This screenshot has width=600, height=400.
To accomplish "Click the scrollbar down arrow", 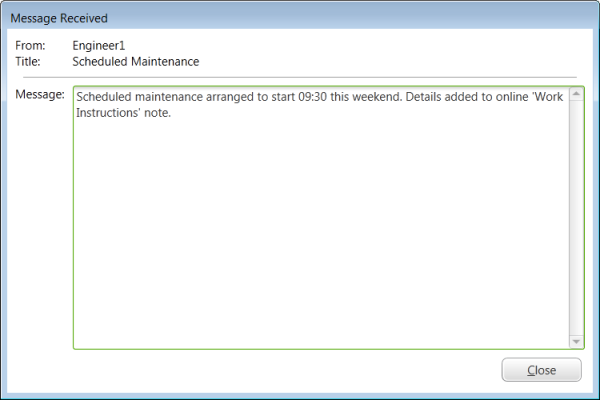I will [x=575, y=341].
